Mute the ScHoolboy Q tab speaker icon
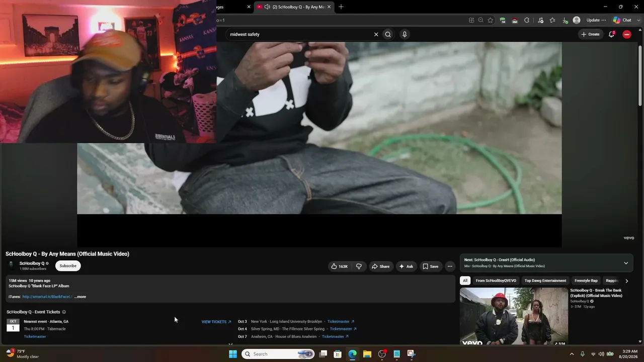The height and width of the screenshot is (362, 644). click(267, 7)
